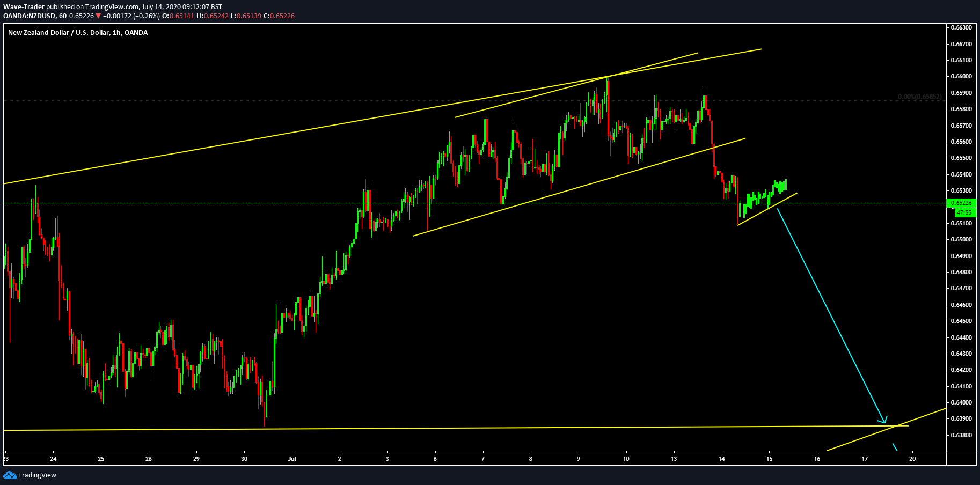The height and width of the screenshot is (485, 980).
Task: Click date label 15 on time axis
Action: click(x=769, y=459)
